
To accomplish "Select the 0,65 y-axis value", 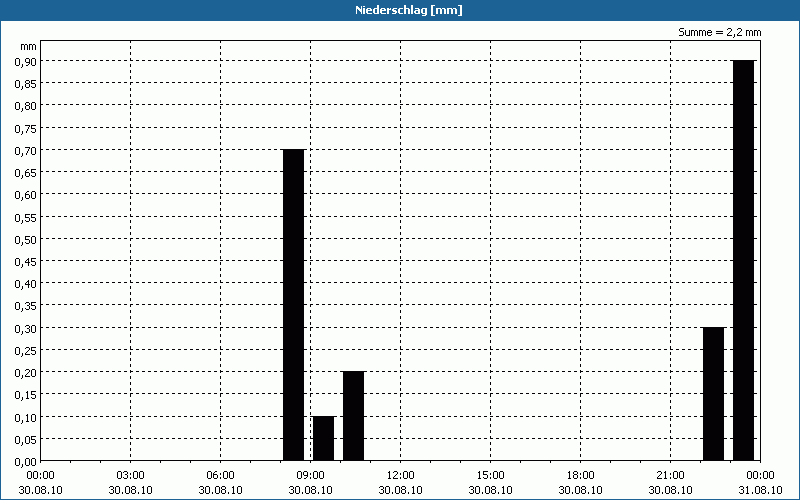I will tap(26, 172).
